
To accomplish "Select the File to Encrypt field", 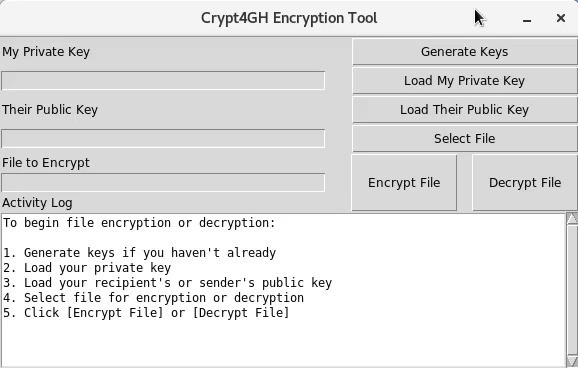I will pyautogui.click(x=163, y=183).
